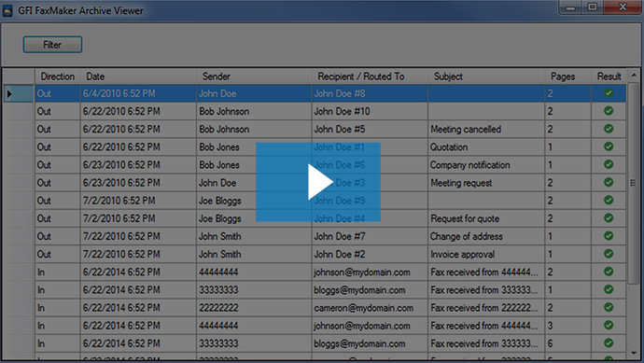Image resolution: width=644 pixels, height=363 pixels.
Task: Close the Archive Viewer window
Action: pyautogui.click(x=623, y=7)
